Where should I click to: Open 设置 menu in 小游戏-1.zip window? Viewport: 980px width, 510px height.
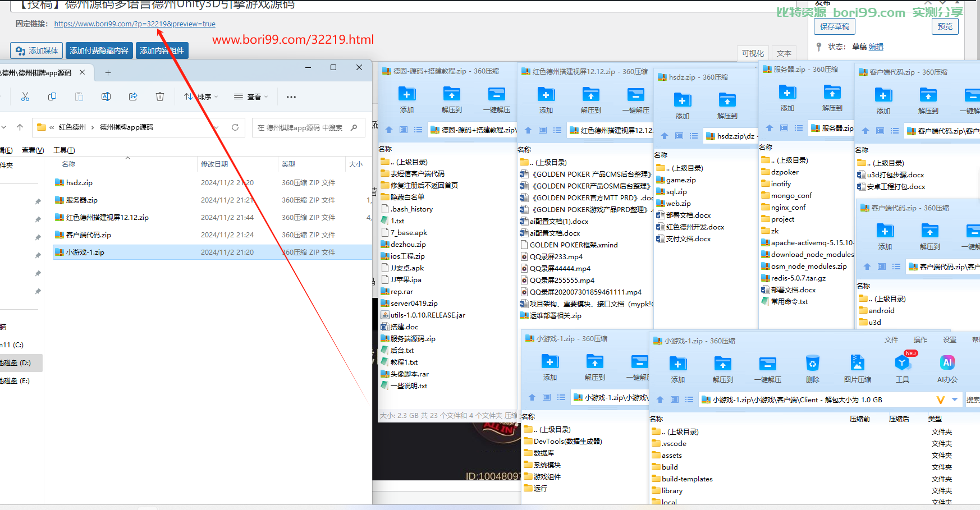pos(950,340)
